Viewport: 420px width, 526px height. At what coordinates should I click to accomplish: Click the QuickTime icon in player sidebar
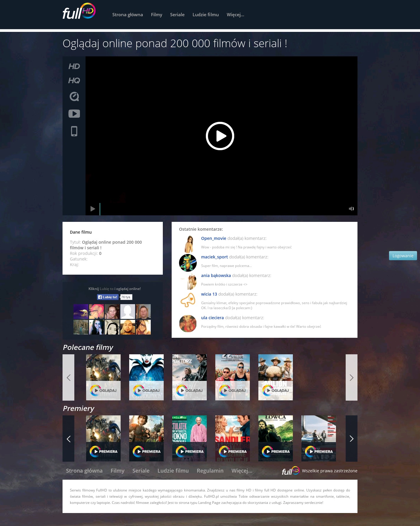74,96
